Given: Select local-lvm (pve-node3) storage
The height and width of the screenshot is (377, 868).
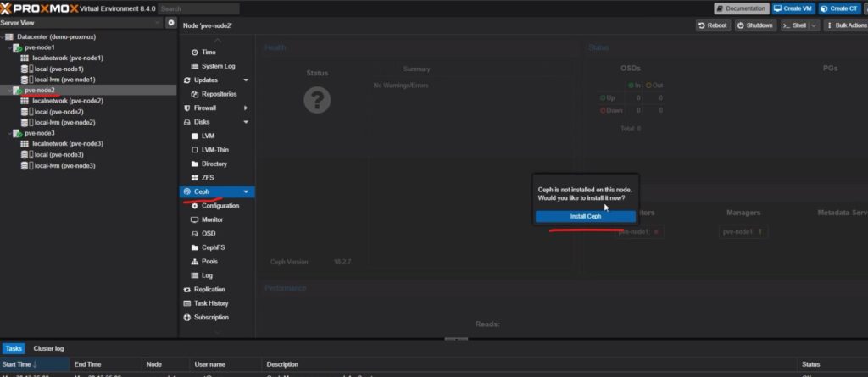Looking at the screenshot, I should point(64,165).
